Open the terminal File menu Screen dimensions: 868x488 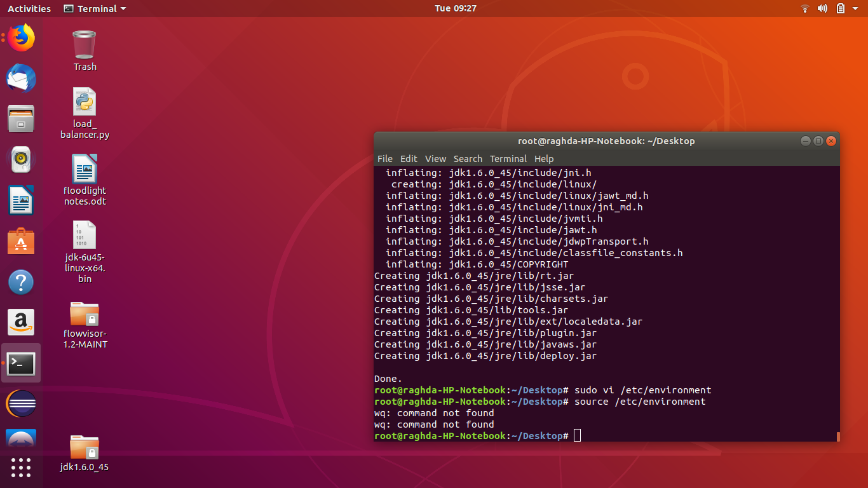click(385, 158)
